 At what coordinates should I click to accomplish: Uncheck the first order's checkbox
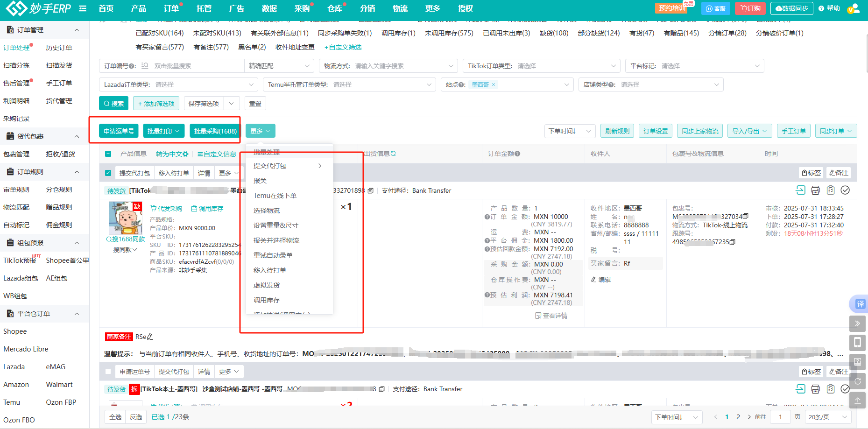pos(108,173)
